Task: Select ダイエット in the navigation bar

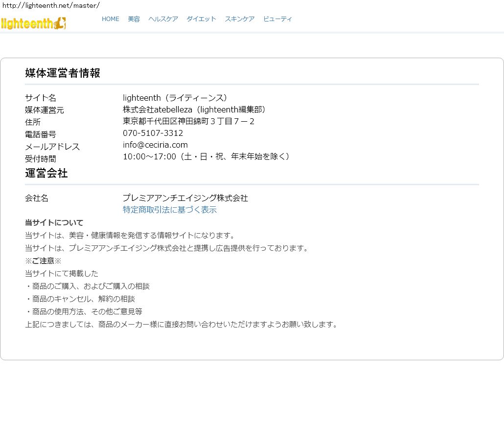Action: pyautogui.click(x=201, y=19)
